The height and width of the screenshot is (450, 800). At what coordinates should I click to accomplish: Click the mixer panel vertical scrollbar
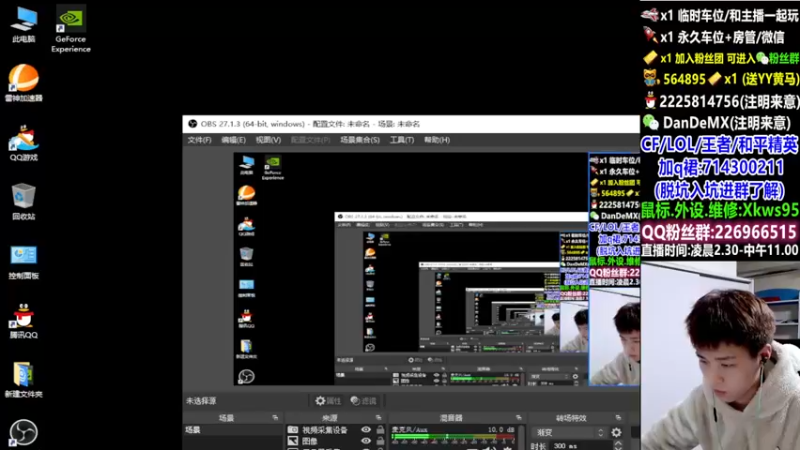point(521,437)
